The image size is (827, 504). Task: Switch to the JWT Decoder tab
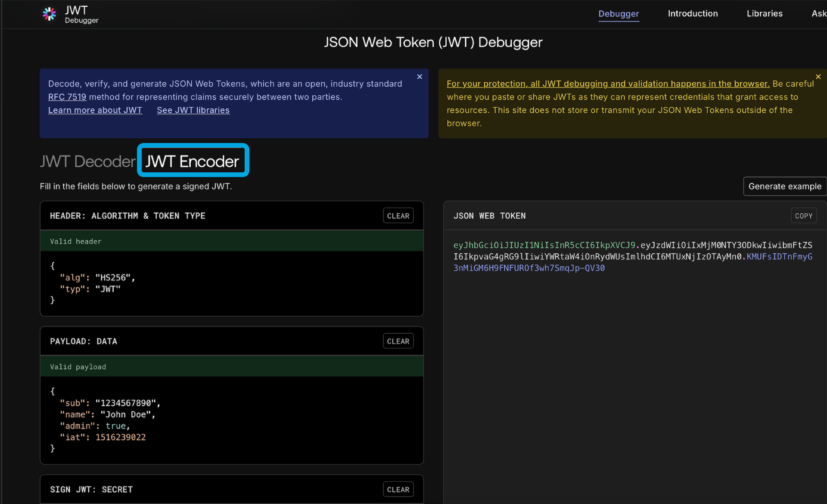pyautogui.click(x=87, y=162)
